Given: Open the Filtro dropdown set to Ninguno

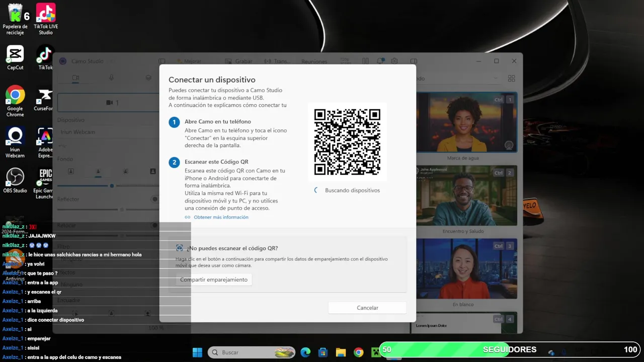Looking at the screenshot, I should point(108,259).
